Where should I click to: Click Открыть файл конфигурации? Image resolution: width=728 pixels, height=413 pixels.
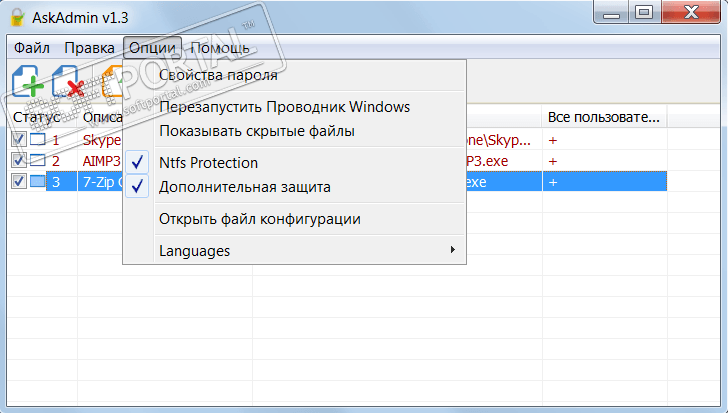pyautogui.click(x=259, y=219)
